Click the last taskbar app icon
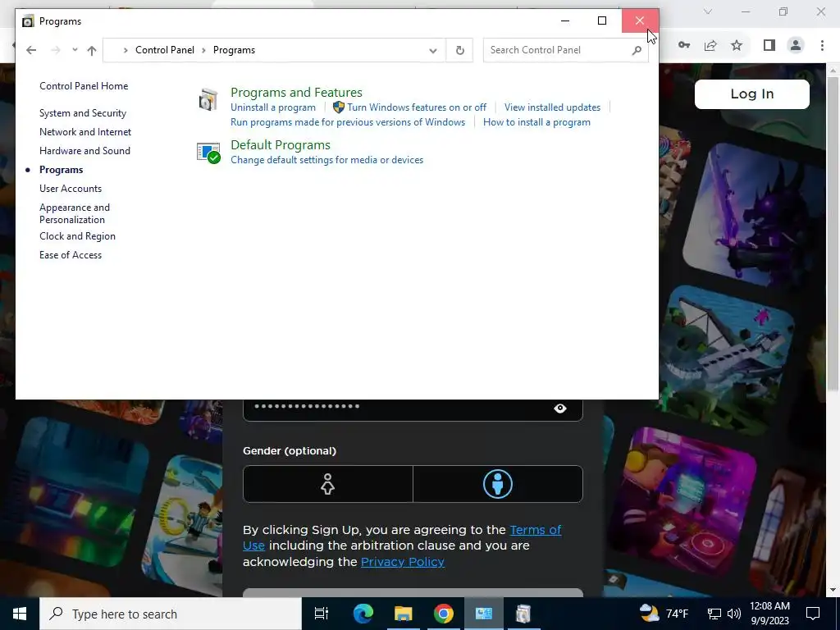Image resolution: width=840 pixels, height=630 pixels. pyautogui.click(x=523, y=614)
